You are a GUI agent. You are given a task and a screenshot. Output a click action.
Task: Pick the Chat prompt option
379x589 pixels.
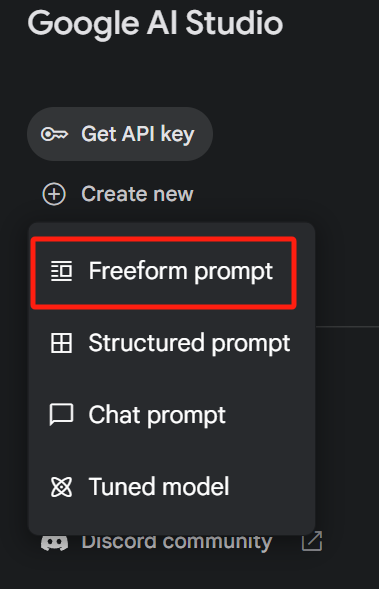[172, 415]
